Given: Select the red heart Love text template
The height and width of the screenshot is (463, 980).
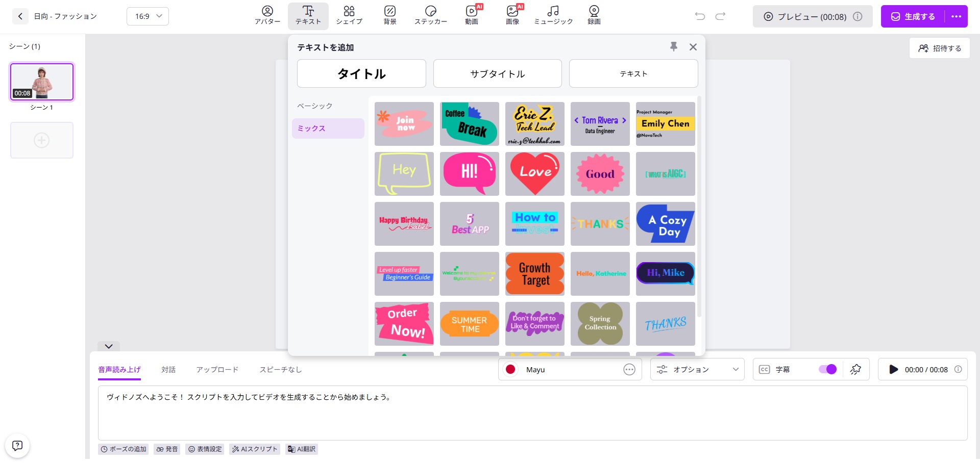Looking at the screenshot, I should (535, 174).
